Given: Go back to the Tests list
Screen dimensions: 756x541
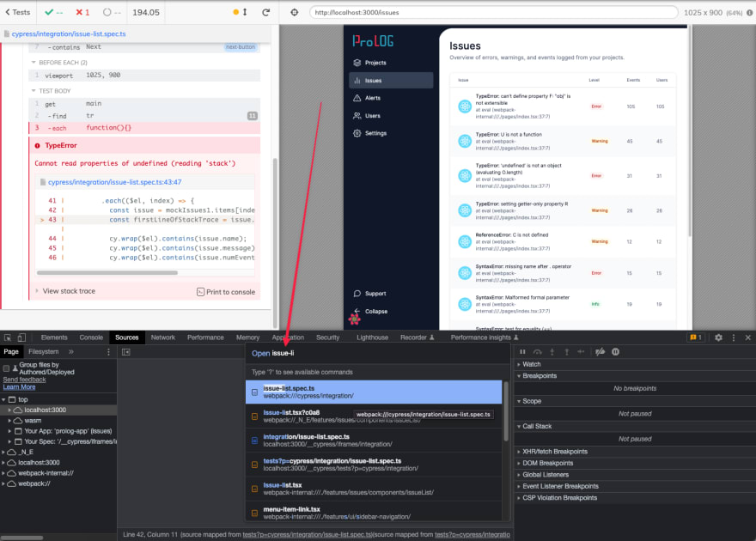Looking at the screenshot, I should pyautogui.click(x=18, y=12).
